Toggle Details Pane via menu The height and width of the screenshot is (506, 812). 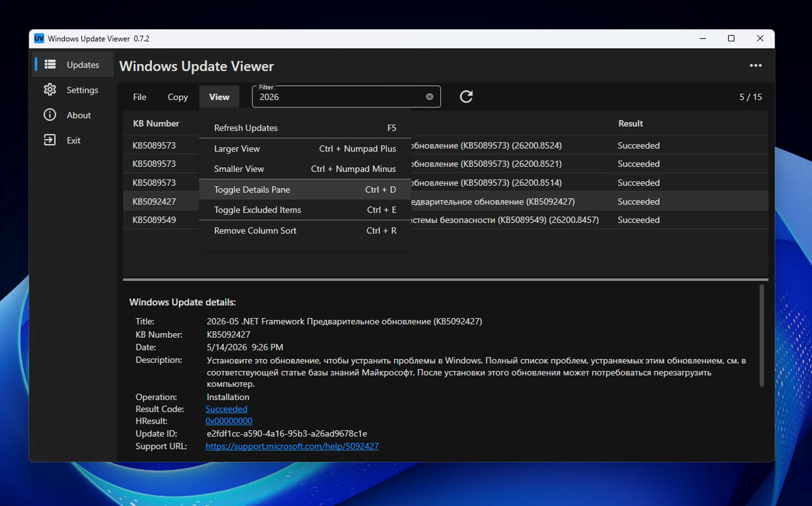click(x=305, y=189)
